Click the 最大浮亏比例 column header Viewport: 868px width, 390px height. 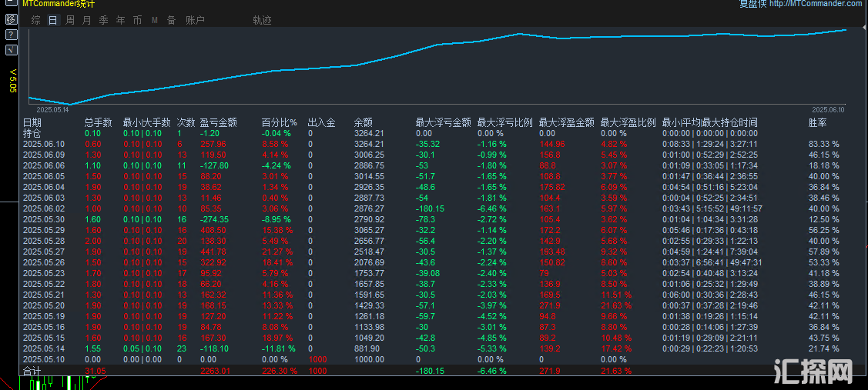(505, 122)
